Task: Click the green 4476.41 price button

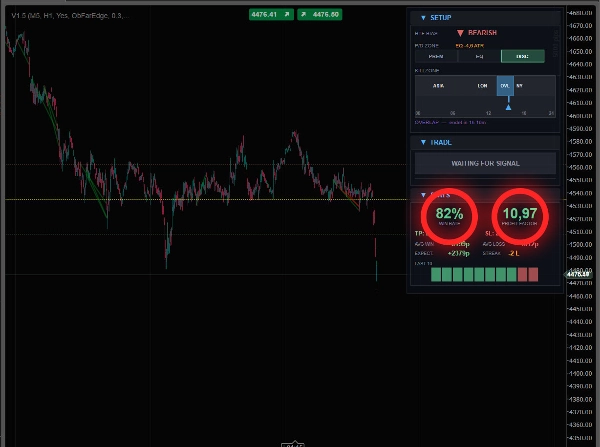Action: [271, 15]
